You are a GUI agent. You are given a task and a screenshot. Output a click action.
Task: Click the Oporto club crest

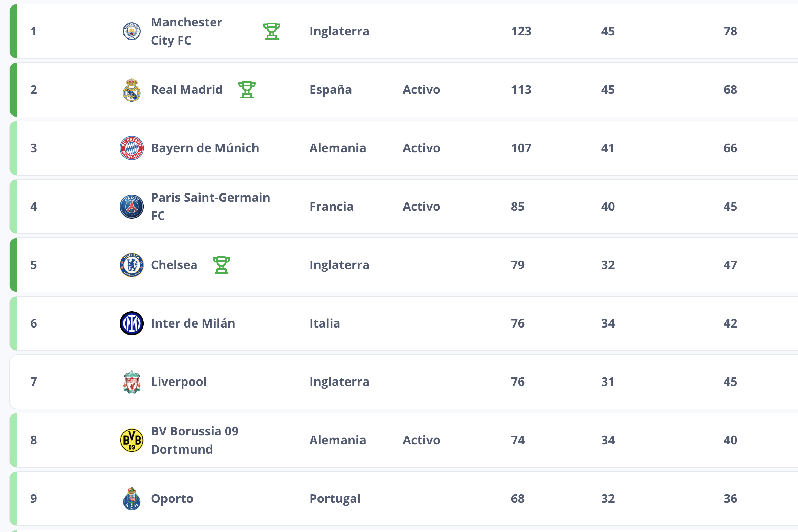(x=132, y=499)
